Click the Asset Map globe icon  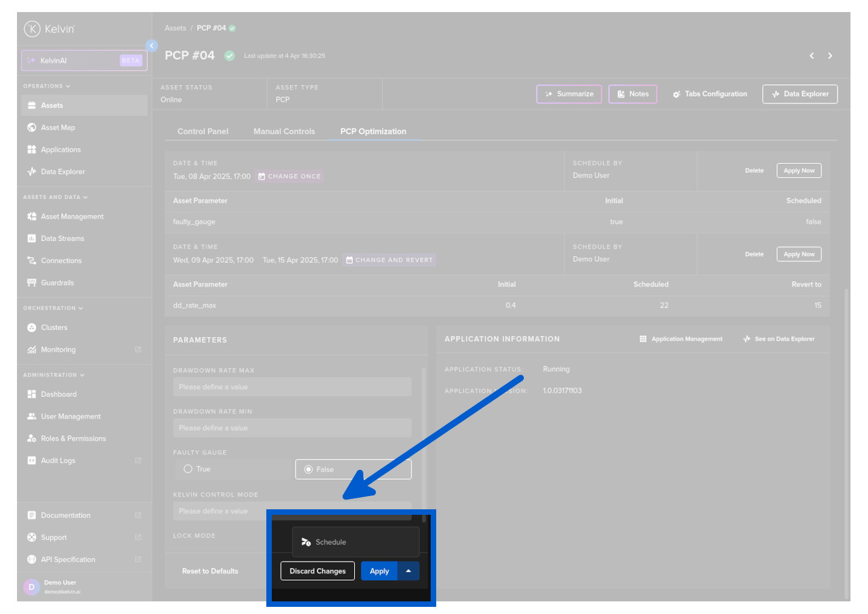point(32,128)
